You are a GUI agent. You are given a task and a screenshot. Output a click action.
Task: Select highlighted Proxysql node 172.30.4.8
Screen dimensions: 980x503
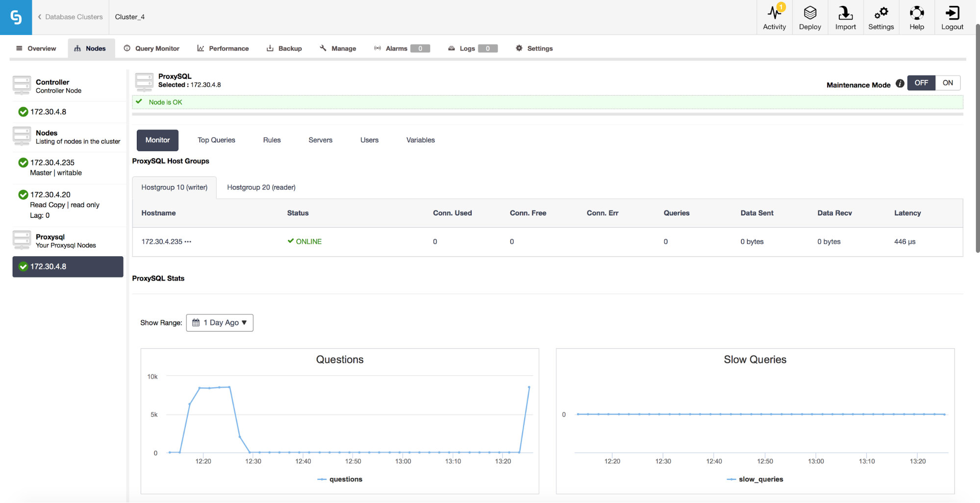(x=68, y=266)
